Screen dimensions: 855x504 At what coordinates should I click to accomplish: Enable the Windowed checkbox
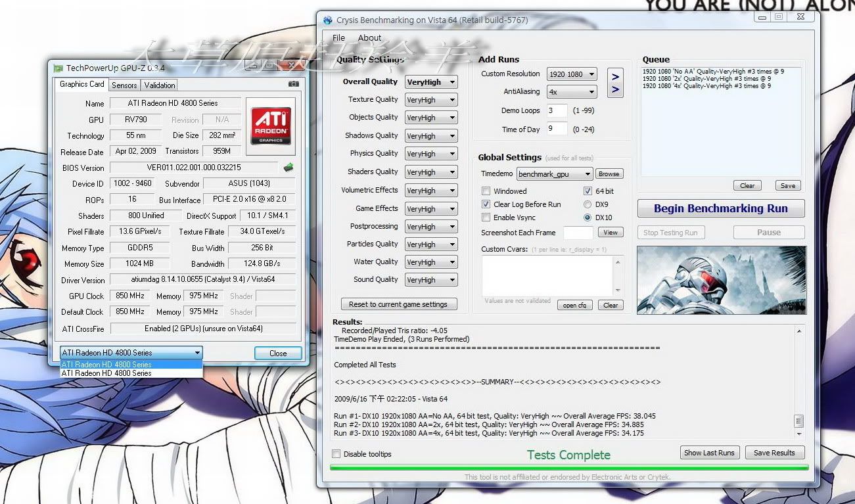(486, 191)
